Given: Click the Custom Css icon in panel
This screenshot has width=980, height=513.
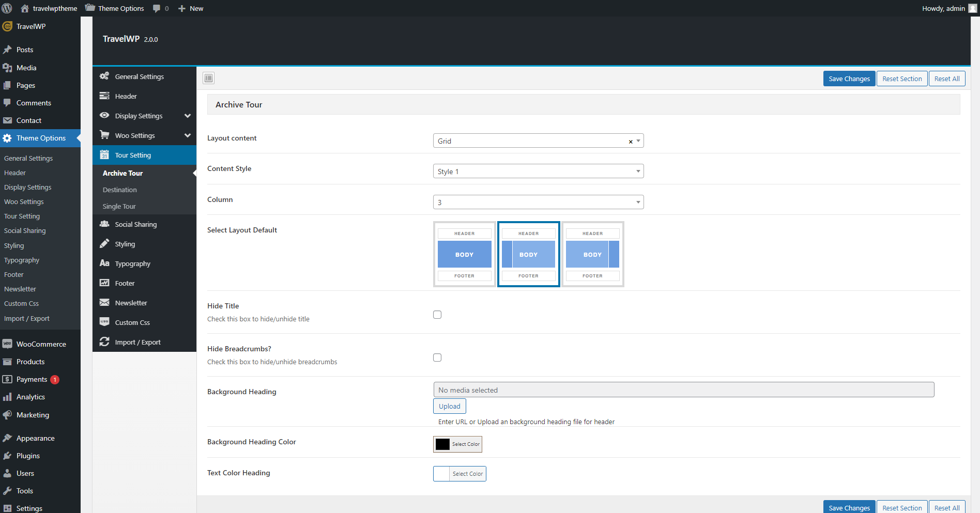Looking at the screenshot, I should 104,322.
